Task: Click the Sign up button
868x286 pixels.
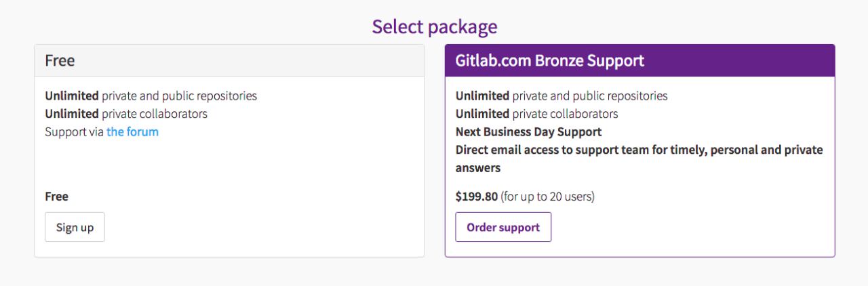Action: [x=75, y=227]
